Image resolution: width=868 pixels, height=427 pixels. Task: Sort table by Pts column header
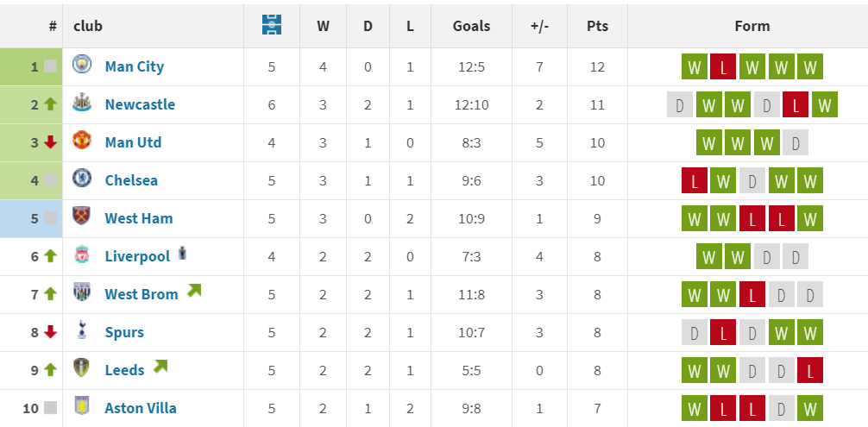597,26
